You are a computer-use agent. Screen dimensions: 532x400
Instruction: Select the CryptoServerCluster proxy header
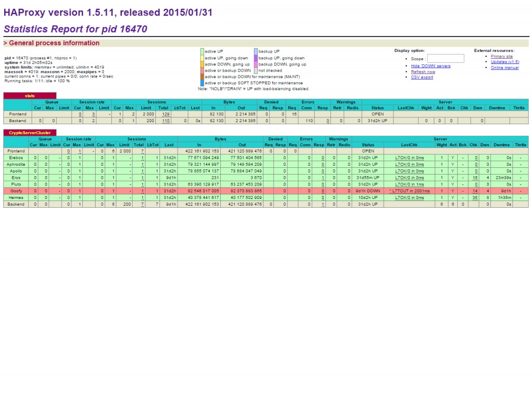click(30, 132)
